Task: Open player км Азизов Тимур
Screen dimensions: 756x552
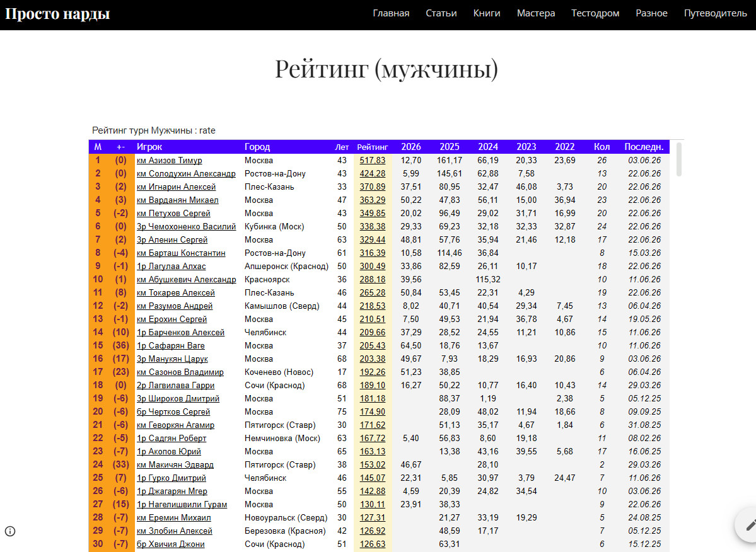Action: (169, 161)
